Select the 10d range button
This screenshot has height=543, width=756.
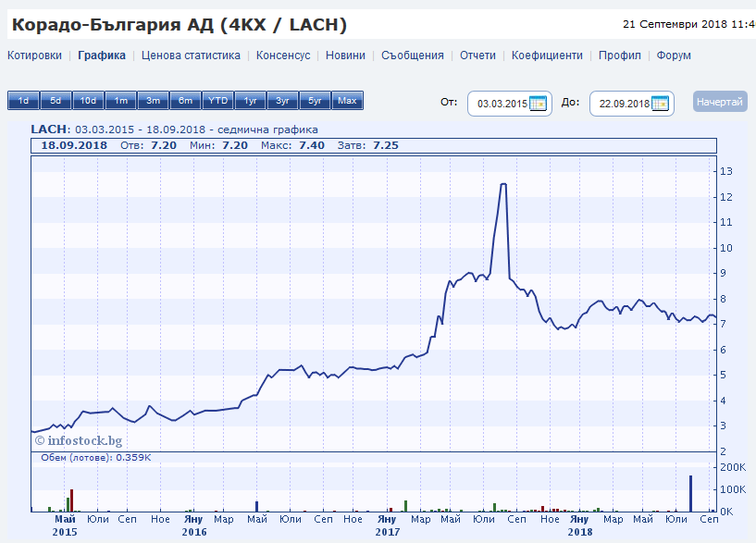click(88, 101)
